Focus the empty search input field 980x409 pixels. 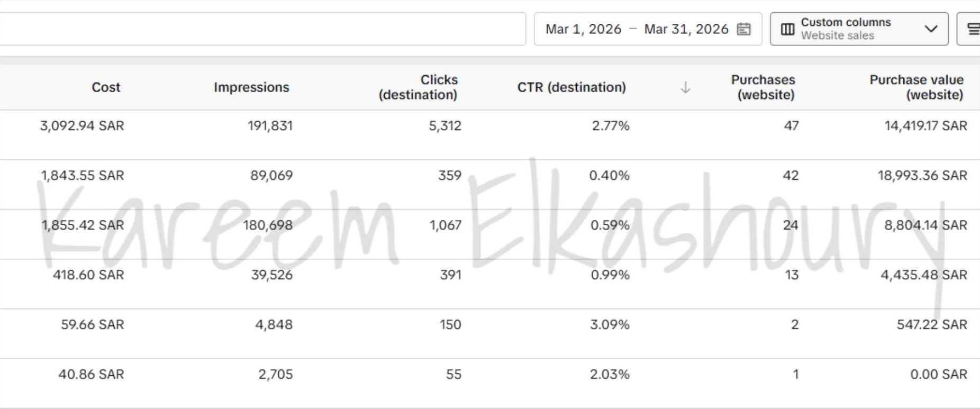pyautogui.click(x=263, y=29)
